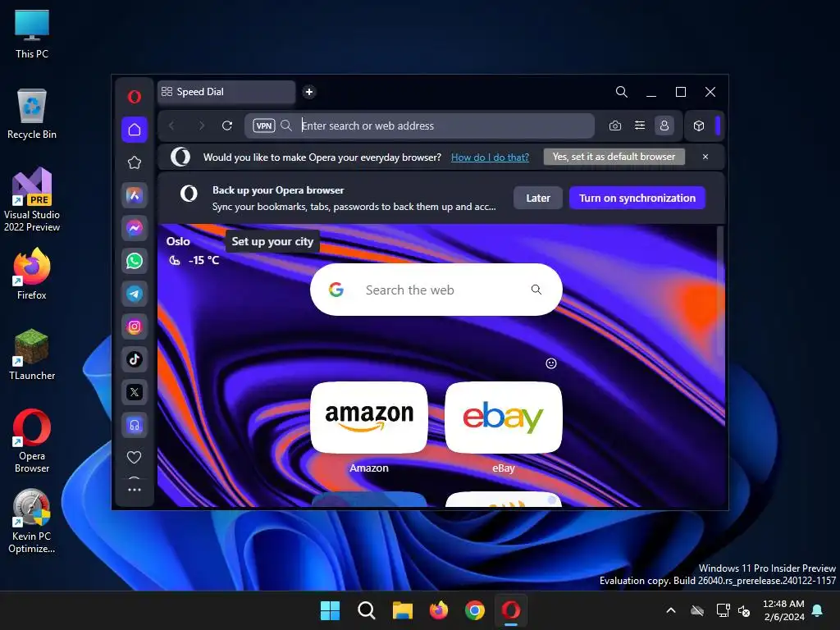The width and height of the screenshot is (840, 630).
Task: Click Firefox icon in the taskbar
Action: coord(439,610)
